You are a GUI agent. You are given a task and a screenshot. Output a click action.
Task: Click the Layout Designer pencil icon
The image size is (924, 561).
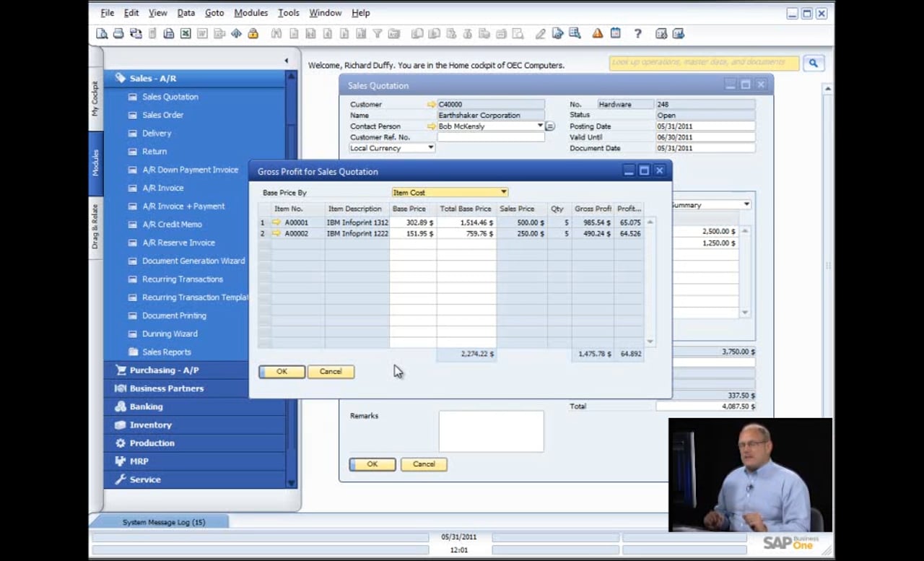coord(541,33)
